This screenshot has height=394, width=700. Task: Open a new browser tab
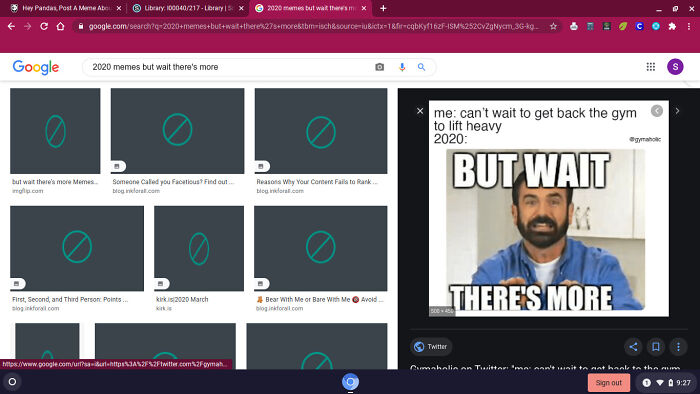point(383,8)
